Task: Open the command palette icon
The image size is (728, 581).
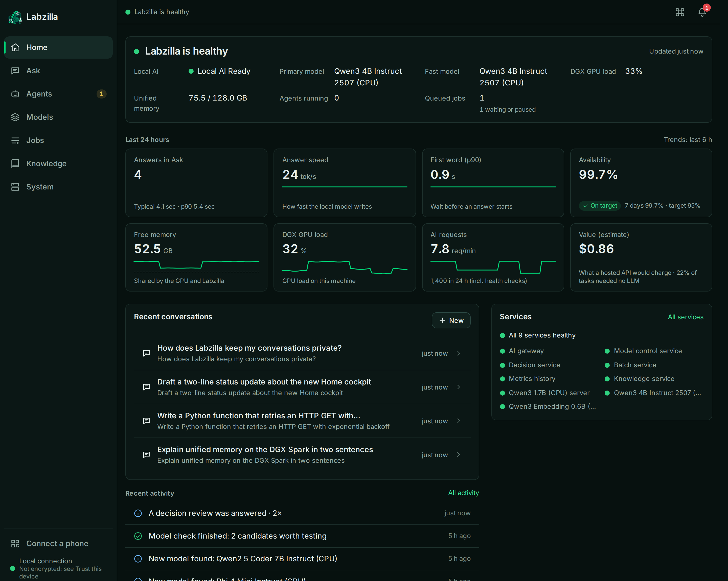Action: (680, 12)
